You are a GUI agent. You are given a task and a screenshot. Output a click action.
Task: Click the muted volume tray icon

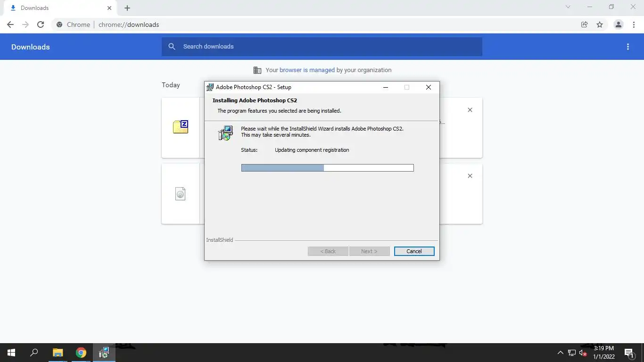click(x=583, y=353)
